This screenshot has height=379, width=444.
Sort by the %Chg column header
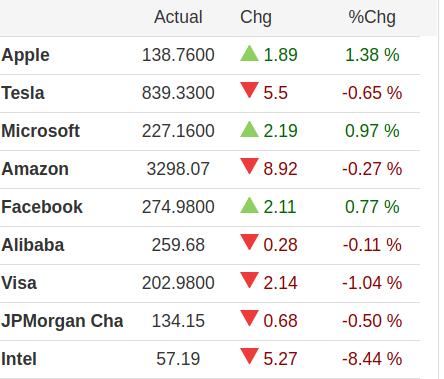(372, 17)
